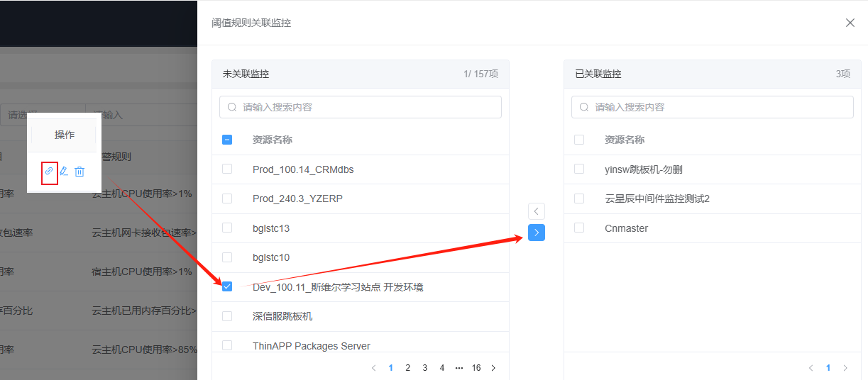Check the bglstc10 checkbox
The image size is (868, 380).
(227, 257)
